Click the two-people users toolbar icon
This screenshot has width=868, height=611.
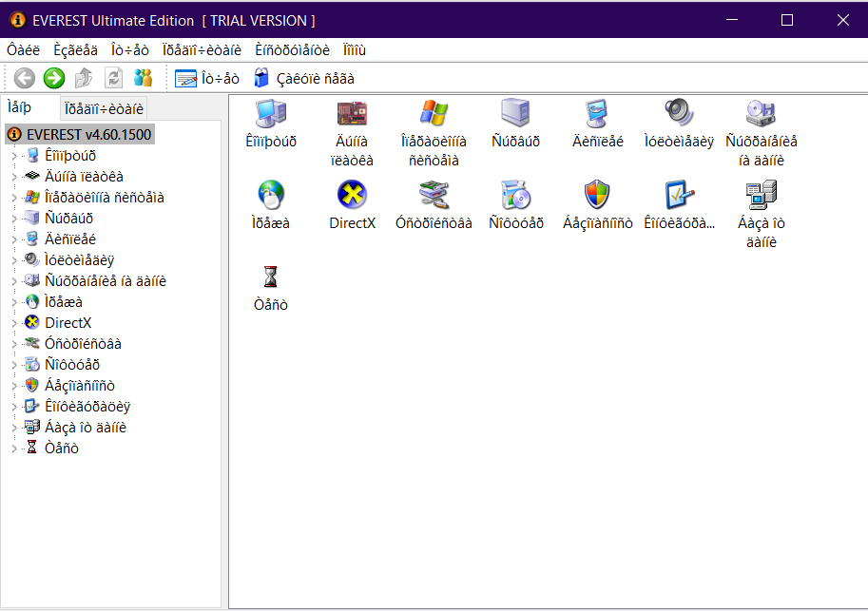(x=143, y=78)
